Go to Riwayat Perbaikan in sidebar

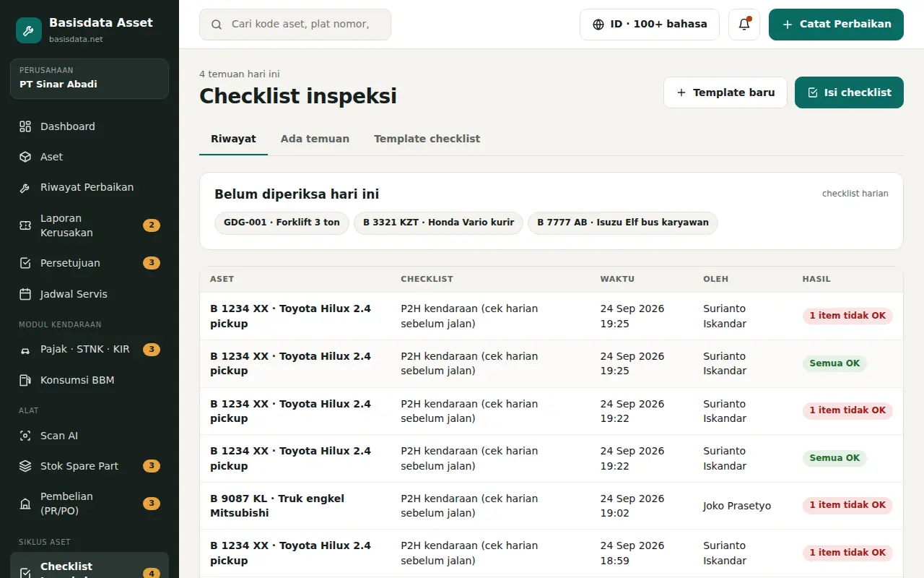(90, 188)
